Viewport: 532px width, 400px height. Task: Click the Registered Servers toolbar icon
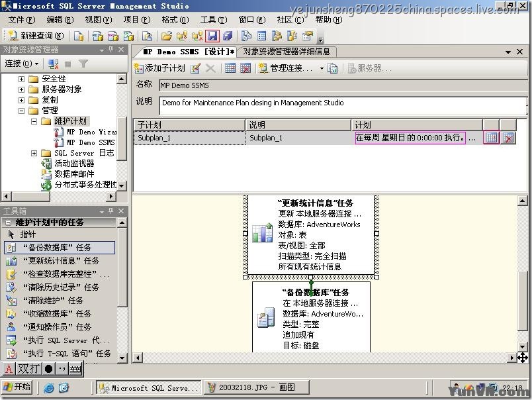pos(246,36)
